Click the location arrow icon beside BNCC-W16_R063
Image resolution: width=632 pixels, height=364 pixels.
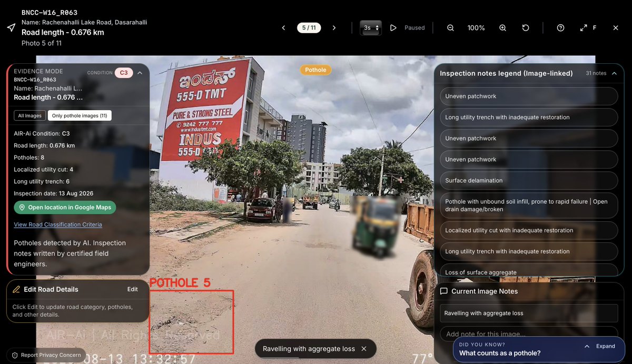(11, 27)
